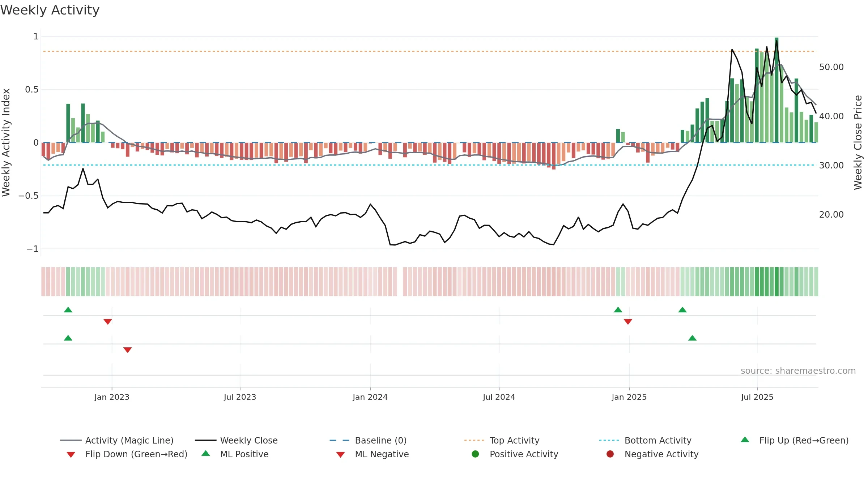868x488 pixels.
Task: Toggle ML Positive legend entry
Action: (235, 454)
